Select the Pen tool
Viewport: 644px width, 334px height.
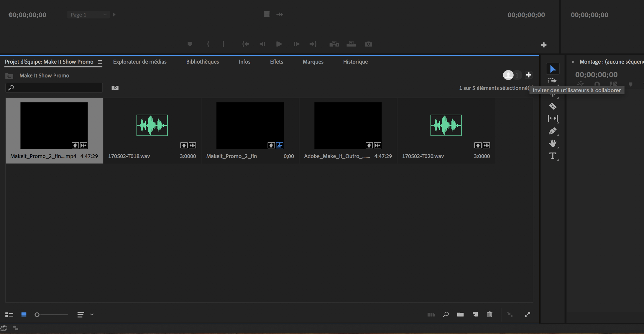tap(553, 131)
